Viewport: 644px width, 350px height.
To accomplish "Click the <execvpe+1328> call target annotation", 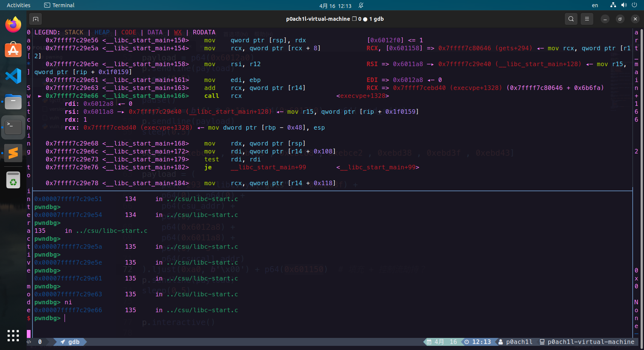I will pos(363,96).
